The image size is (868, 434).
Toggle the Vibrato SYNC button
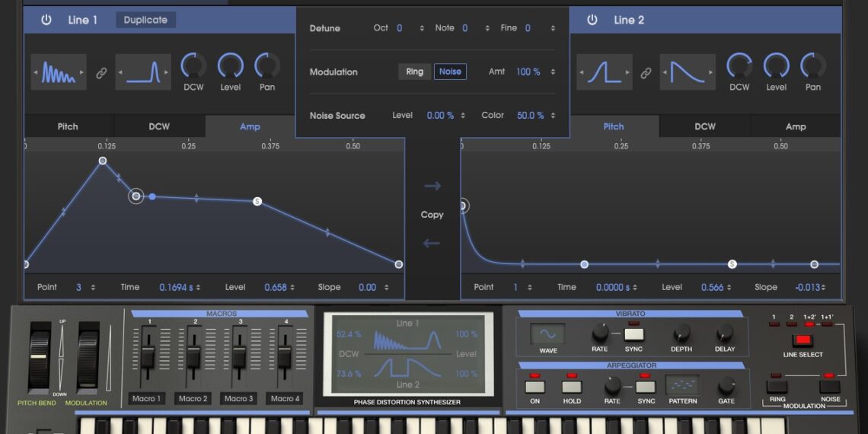tap(633, 334)
